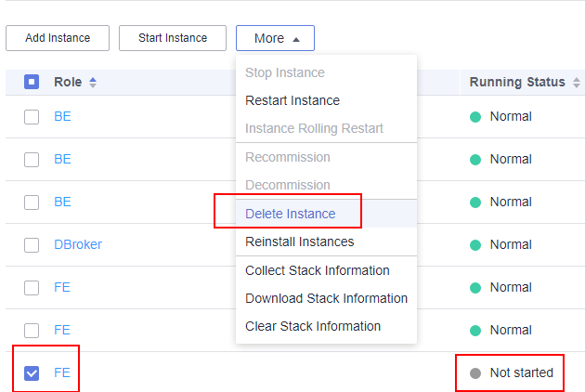Choose Clear Stack Information
The height and width of the screenshot is (392, 585).
[312, 326]
